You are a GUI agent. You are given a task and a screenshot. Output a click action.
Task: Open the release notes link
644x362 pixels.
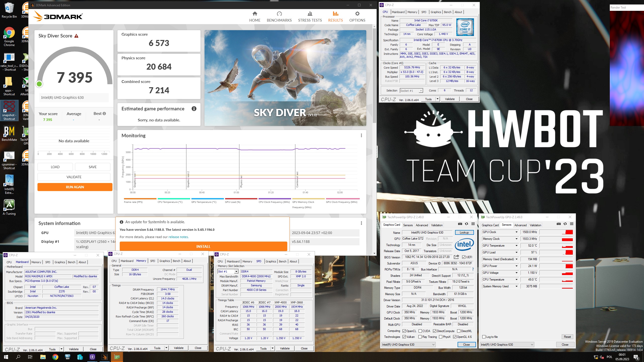(x=178, y=237)
